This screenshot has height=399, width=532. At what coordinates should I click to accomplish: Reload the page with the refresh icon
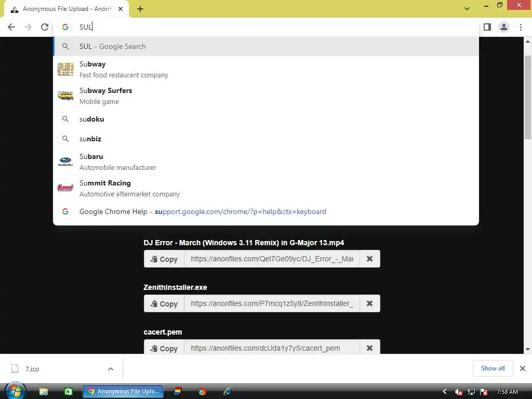coord(45,27)
